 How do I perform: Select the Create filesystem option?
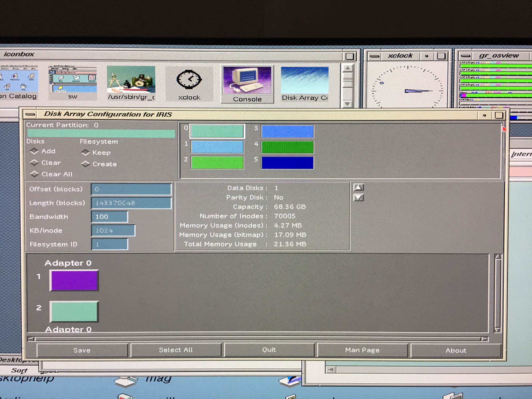(99, 164)
